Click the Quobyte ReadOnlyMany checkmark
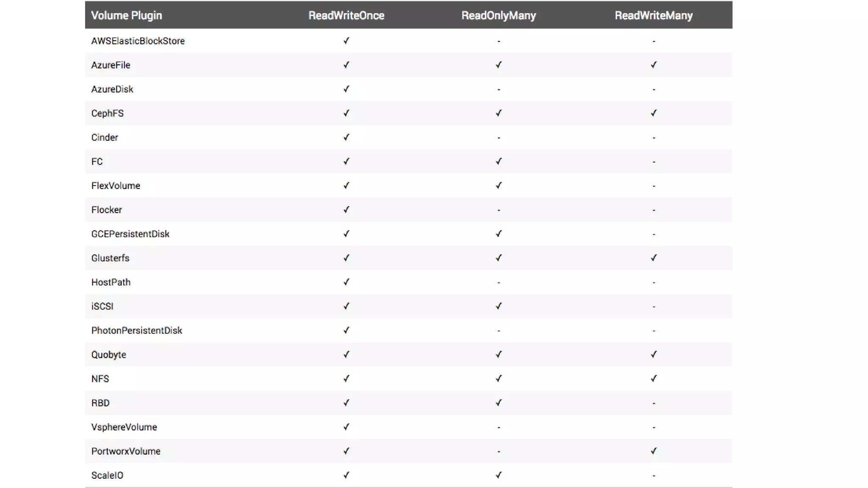 tap(498, 355)
